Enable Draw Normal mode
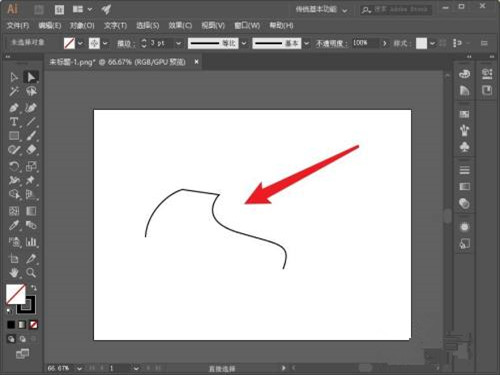This screenshot has width=500, height=375. click(11, 339)
